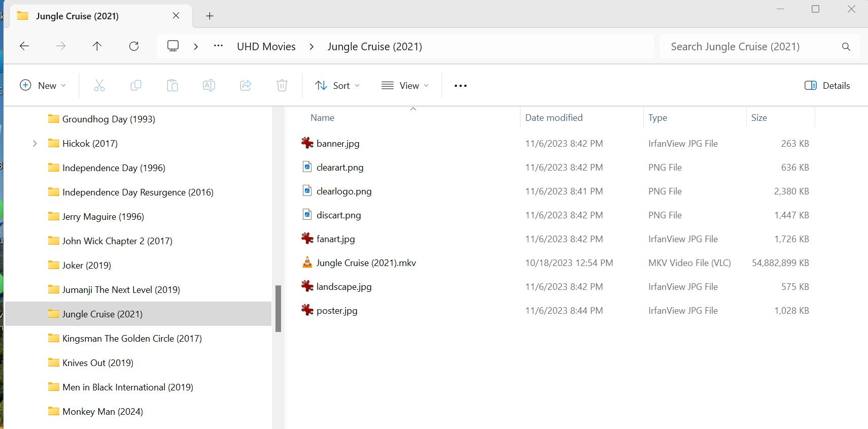Click the Rename icon in toolbar

209,86
